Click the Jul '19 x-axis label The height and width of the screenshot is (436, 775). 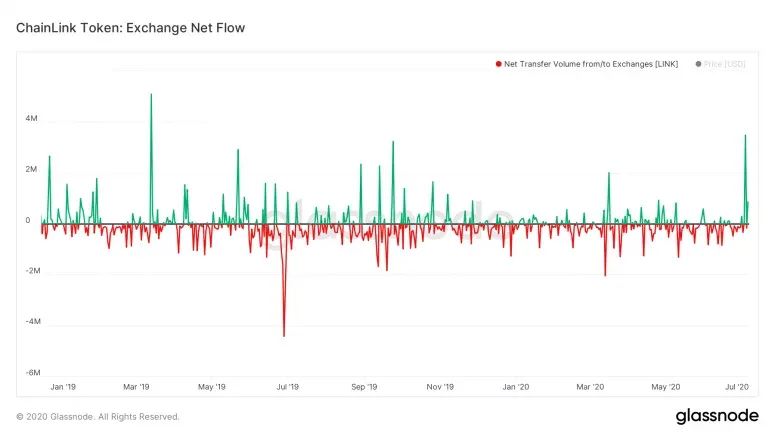(x=288, y=387)
